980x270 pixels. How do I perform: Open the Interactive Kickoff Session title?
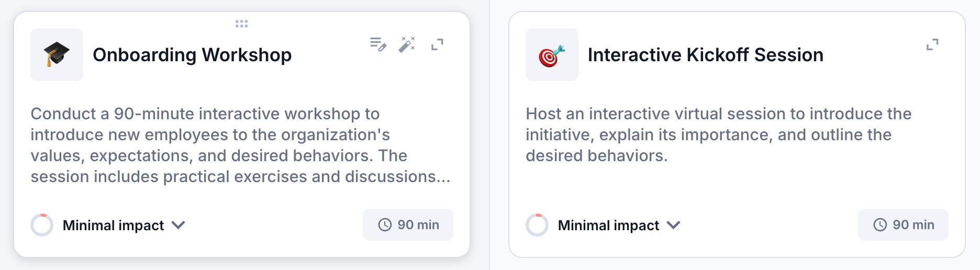coord(705,55)
